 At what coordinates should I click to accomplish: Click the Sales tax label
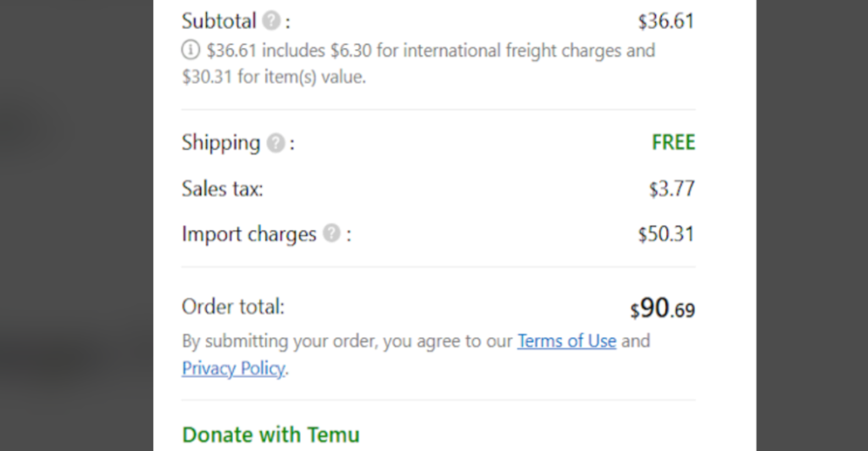pyautogui.click(x=222, y=189)
